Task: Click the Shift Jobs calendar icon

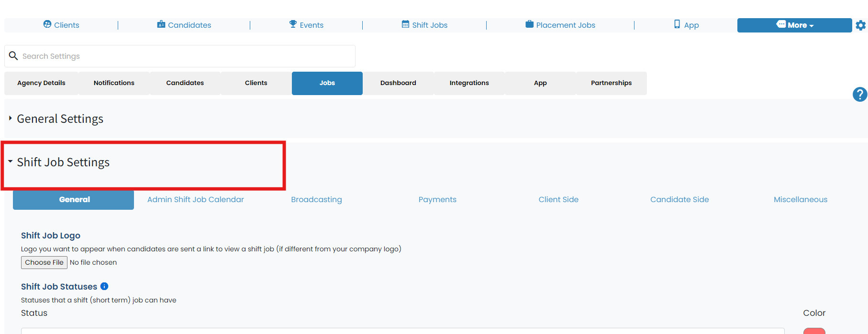Action: (405, 24)
